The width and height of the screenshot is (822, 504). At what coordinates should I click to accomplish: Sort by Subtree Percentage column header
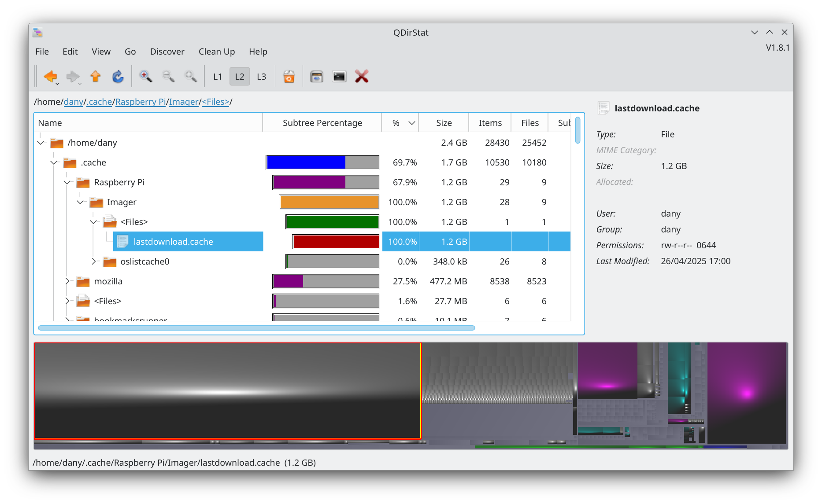point(322,123)
